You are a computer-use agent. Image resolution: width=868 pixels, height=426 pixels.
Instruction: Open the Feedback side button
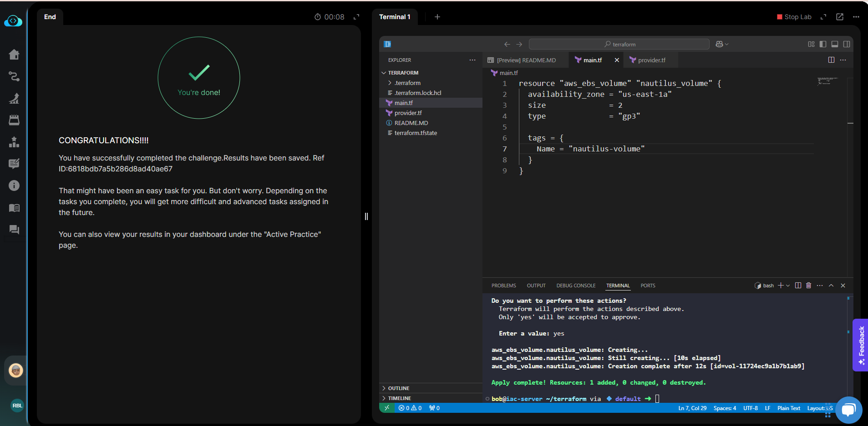(x=861, y=345)
